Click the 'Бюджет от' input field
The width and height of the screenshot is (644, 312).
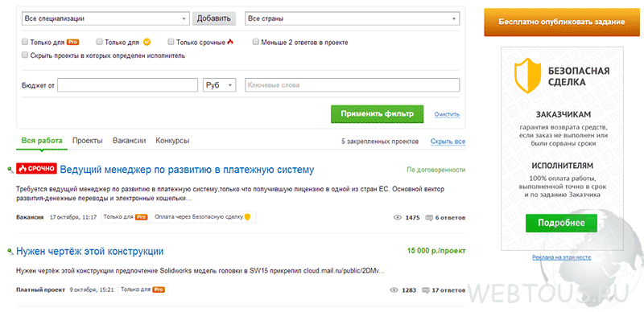(x=128, y=85)
